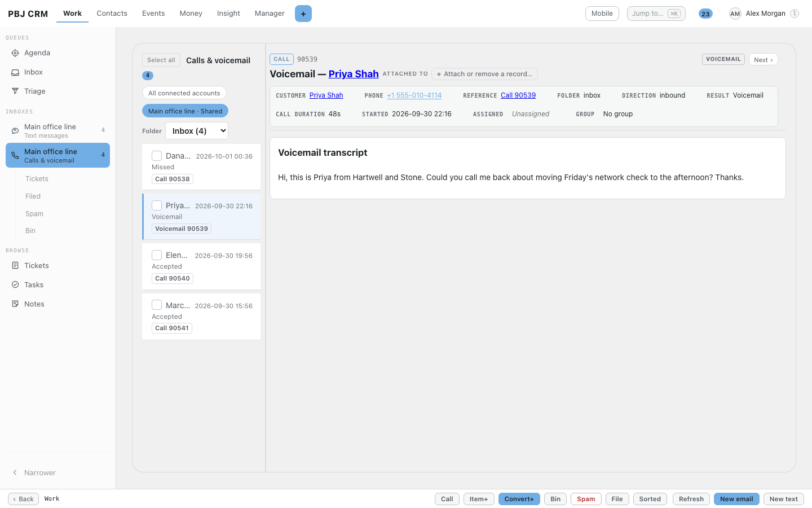This screenshot has width=812, height=508.
Task: Click the Select all button
Action: click(161, 60)
